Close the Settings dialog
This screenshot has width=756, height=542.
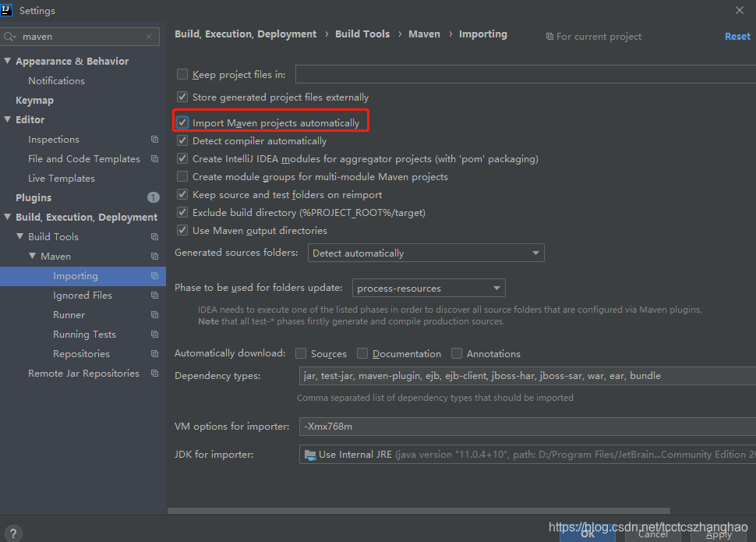[x=740, y=10]
